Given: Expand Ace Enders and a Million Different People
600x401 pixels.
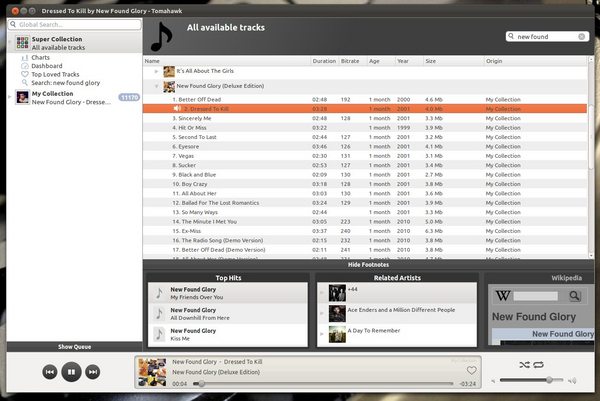Looking at the screenshot, I should pyautogui.click(x=322, y=313).
